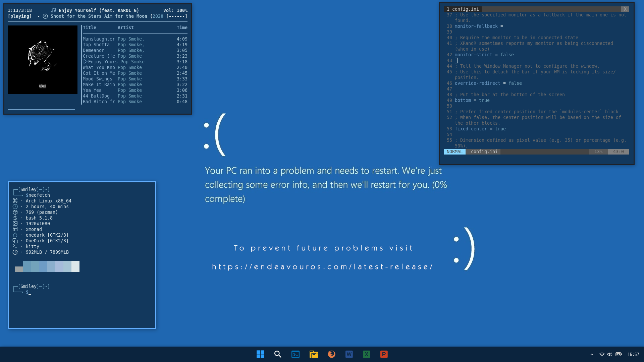This screenshot has height=362, width=644.
Task: Click the white swatch in the neofetch palette
Action: [75, 266]
